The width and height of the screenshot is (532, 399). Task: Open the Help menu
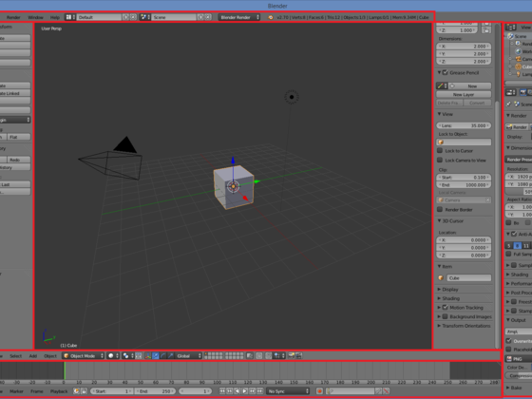pyautogui.click(x=55, y=17)
